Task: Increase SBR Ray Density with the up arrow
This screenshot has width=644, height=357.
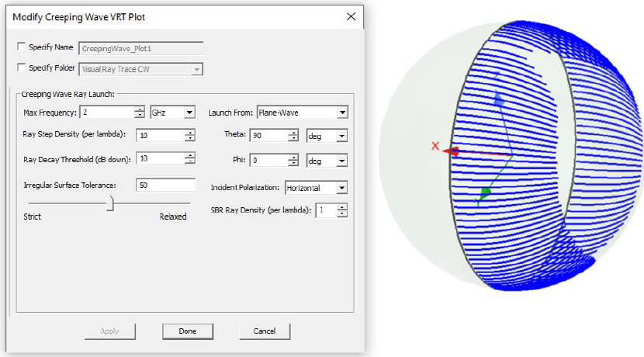Action: pyautogui.click(x=342, y=207)
